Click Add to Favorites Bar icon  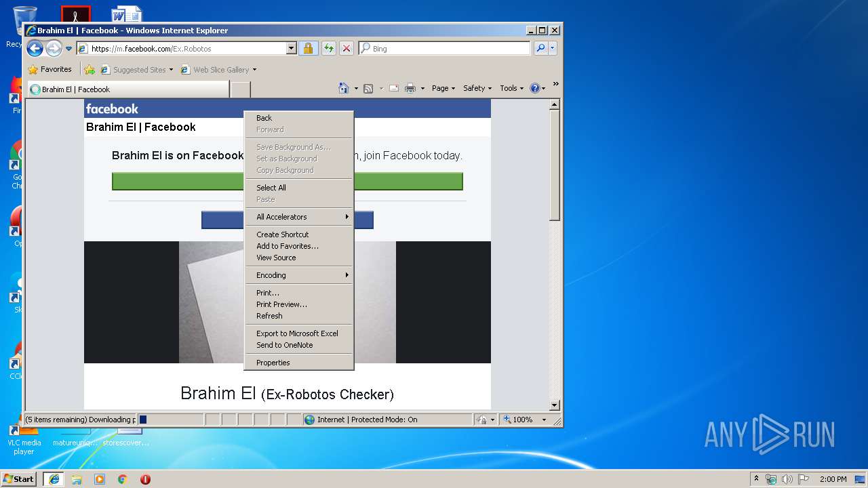[90, 69]
